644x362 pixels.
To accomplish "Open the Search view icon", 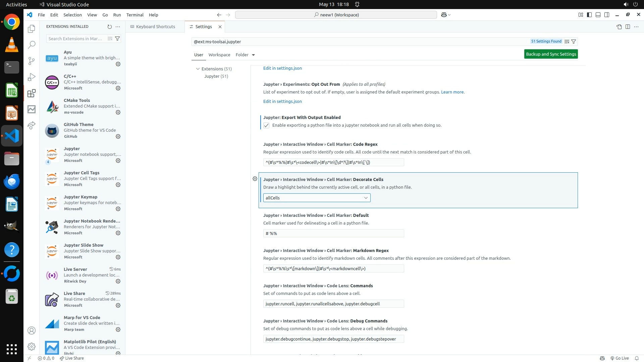I will [x=32, y=45].
